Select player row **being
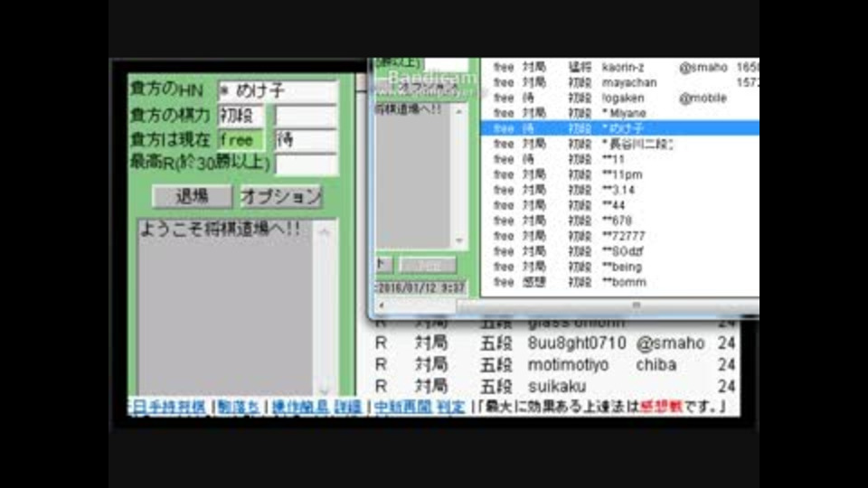The width and height of the screenshot is (868, 488). point(620,267)
